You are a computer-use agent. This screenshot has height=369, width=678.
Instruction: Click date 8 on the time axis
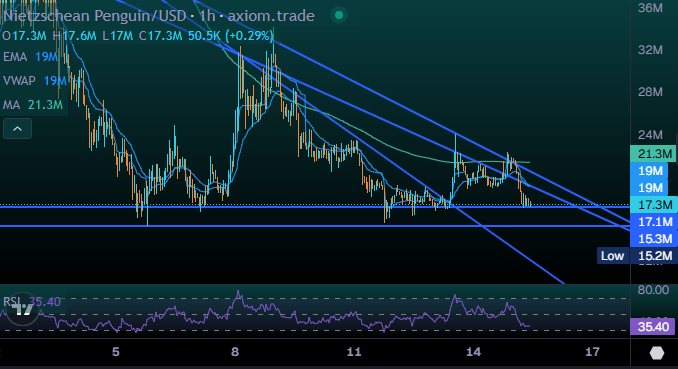click(235, 352)
